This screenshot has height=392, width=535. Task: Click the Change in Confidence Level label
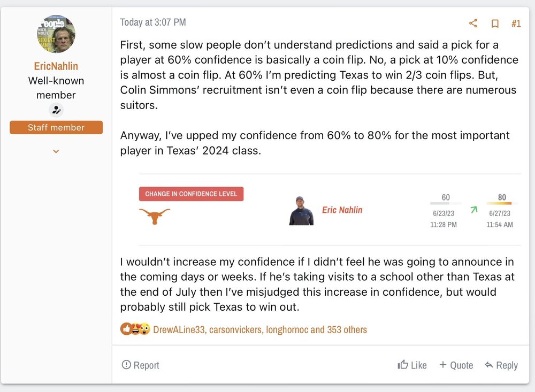(x=191, y=194)
